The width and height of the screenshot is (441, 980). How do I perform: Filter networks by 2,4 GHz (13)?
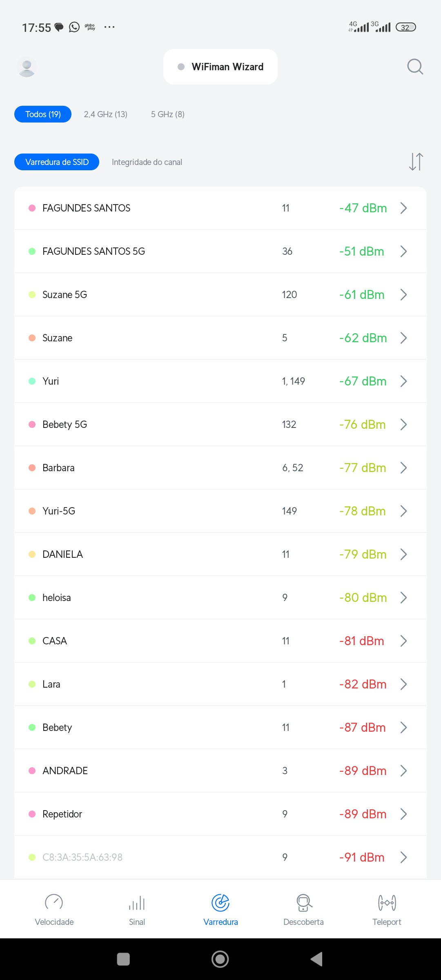(x=105, y=114)
